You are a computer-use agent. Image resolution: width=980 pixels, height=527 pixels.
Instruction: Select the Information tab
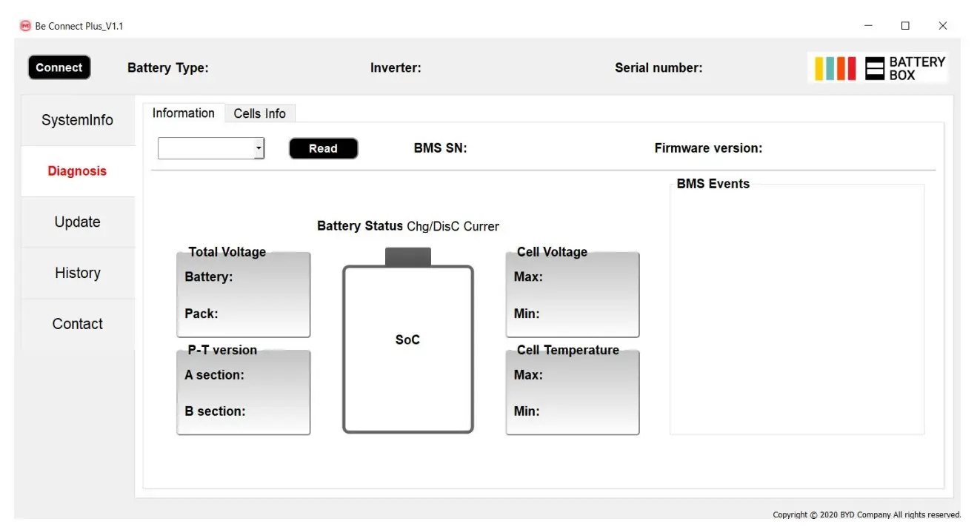tap(183, 113)
